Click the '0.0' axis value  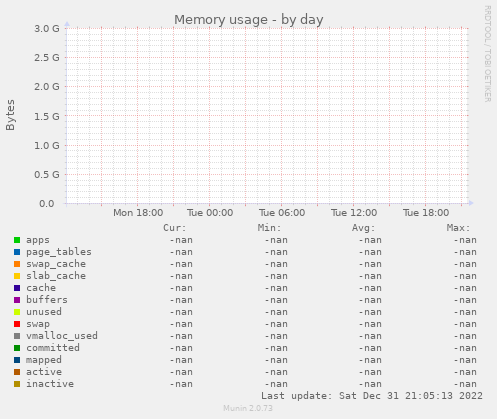pos(47,204)
